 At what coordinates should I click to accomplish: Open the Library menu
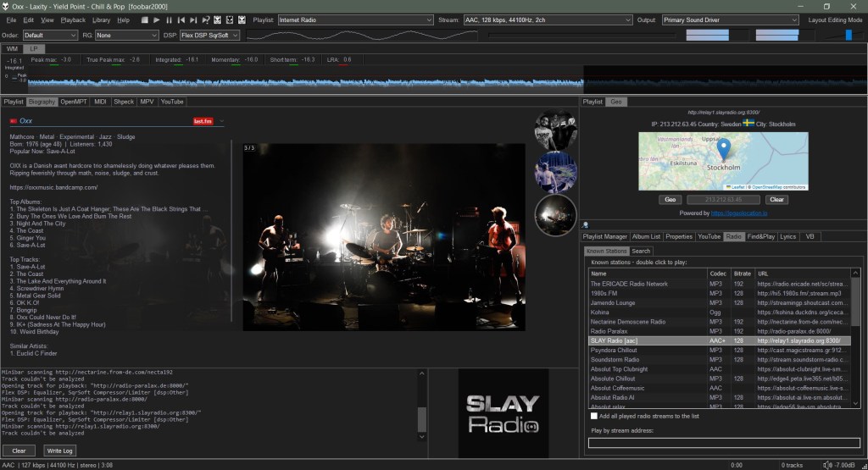(x=101, y=19)
